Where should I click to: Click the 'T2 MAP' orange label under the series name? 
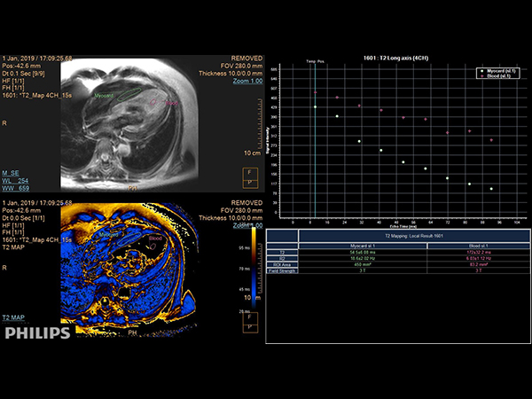point(13,247)
